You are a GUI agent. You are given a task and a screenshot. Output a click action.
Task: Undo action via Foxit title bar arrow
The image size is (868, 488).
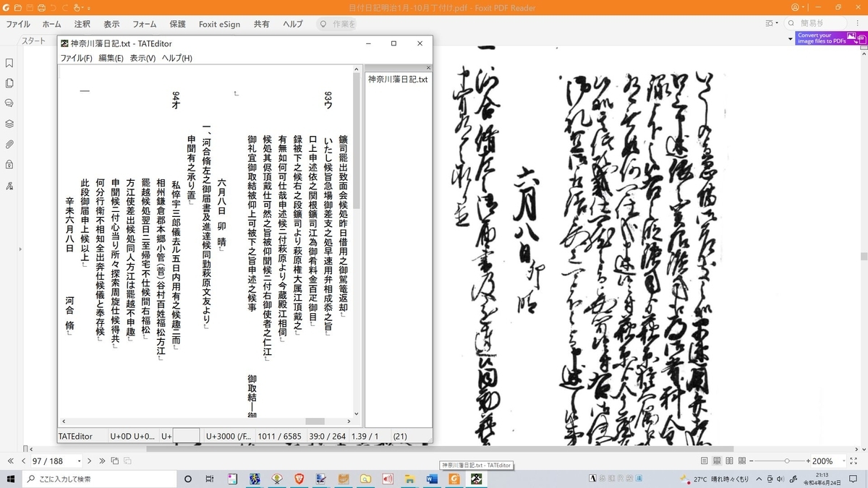point(54,7)
